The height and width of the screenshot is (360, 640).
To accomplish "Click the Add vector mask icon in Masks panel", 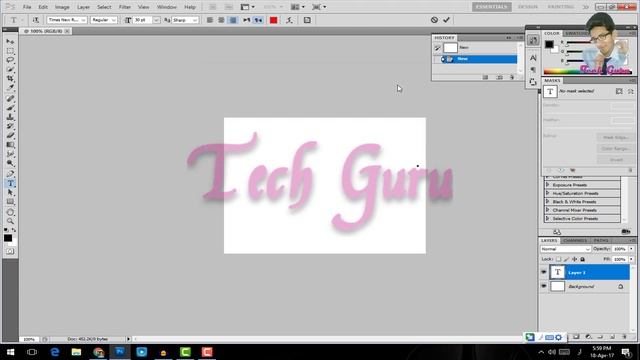I will coord(631,91).
